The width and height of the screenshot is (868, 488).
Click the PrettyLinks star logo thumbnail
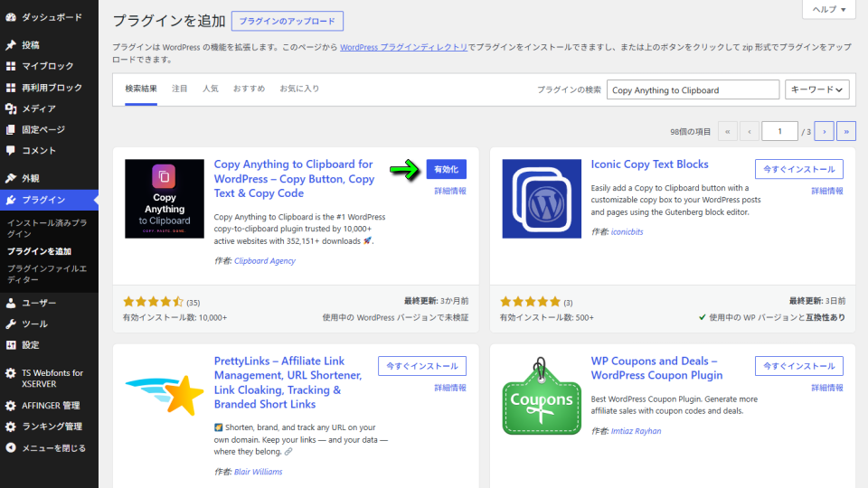tap(165, 394)
